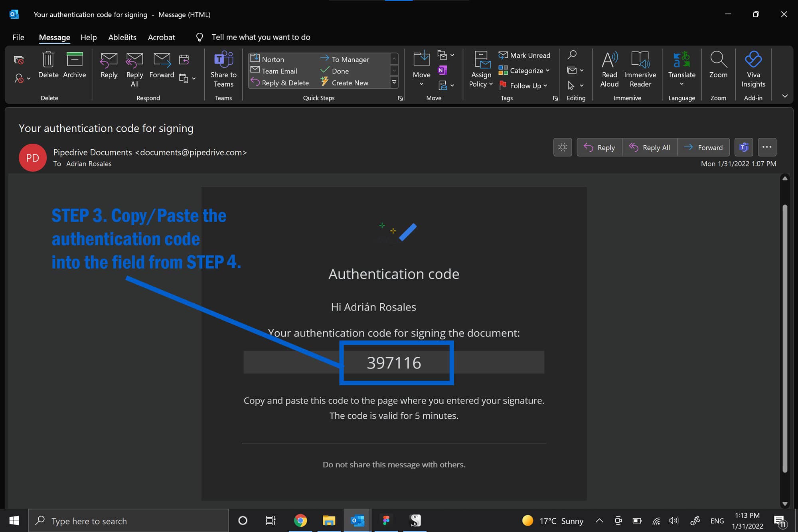This screenshot has height=532, width=798.
Task: Create New quick step
Action: click(x=345, y=83)
